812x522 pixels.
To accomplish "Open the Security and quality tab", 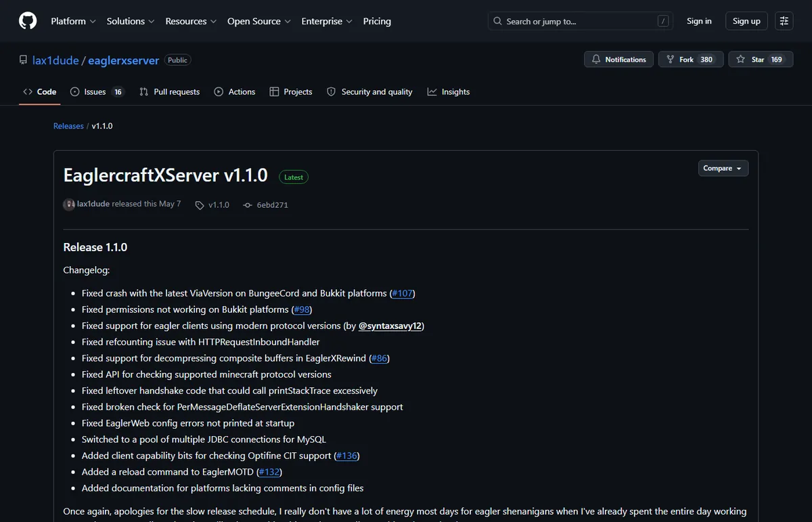I will tap(369, 91).
